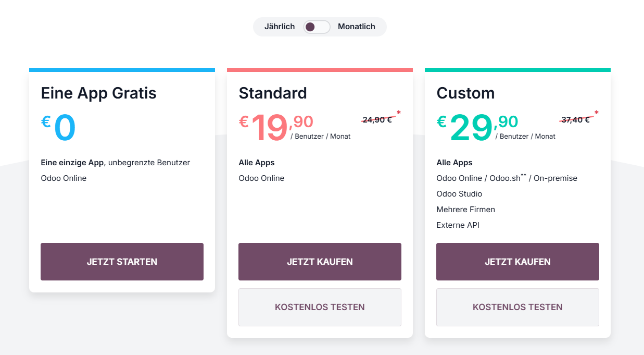Click the Custom plan title
Screen dimensions: 644x355
pyautogui.click(x=465, y=93)
